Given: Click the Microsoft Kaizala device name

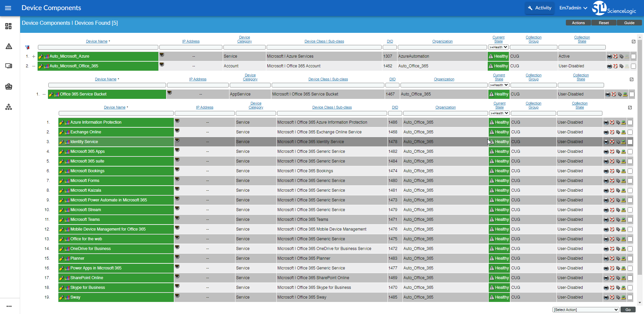Looking at the screenshot, I should [x=86, y=190].
